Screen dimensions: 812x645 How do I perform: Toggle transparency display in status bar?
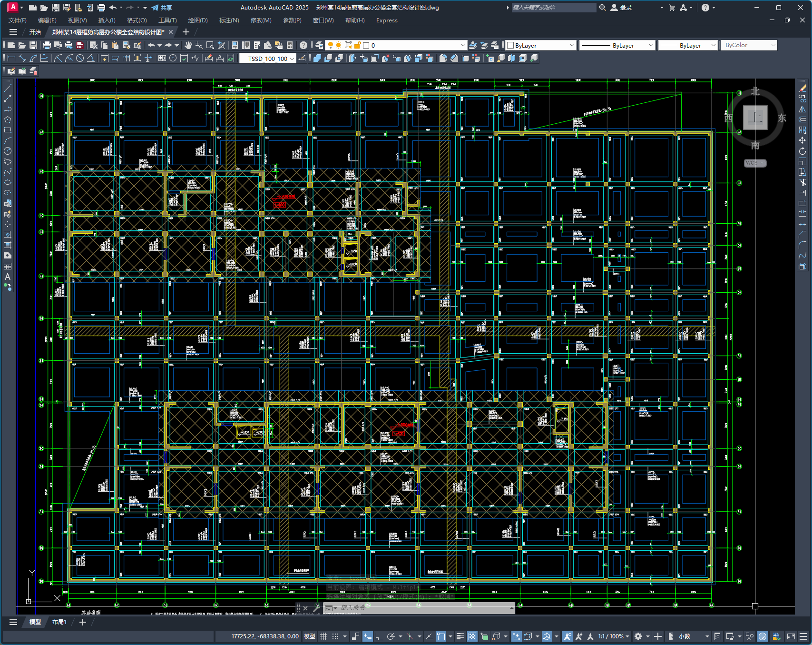click(472, 636)
